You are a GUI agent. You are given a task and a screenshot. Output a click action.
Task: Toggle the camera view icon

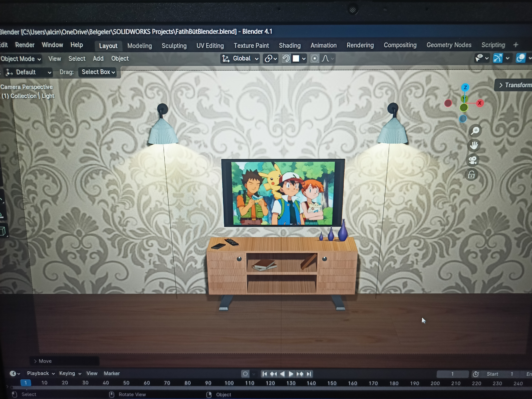click(473, 160)
